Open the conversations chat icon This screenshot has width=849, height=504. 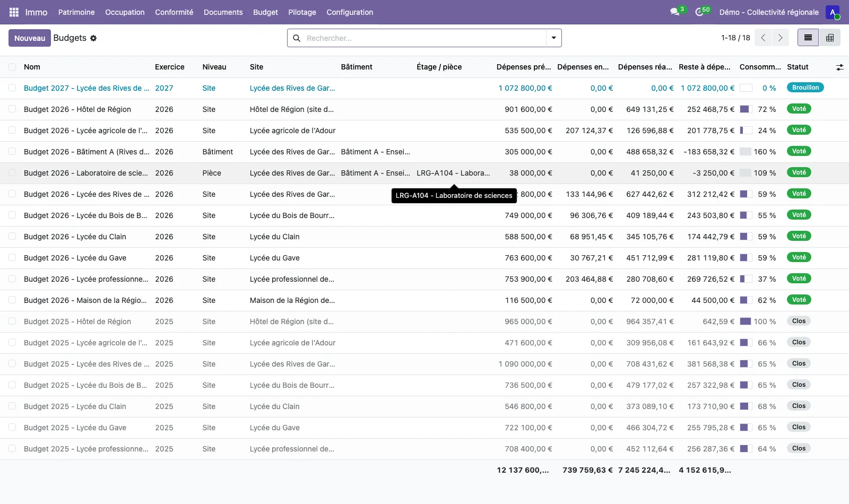tap(675, 12)
